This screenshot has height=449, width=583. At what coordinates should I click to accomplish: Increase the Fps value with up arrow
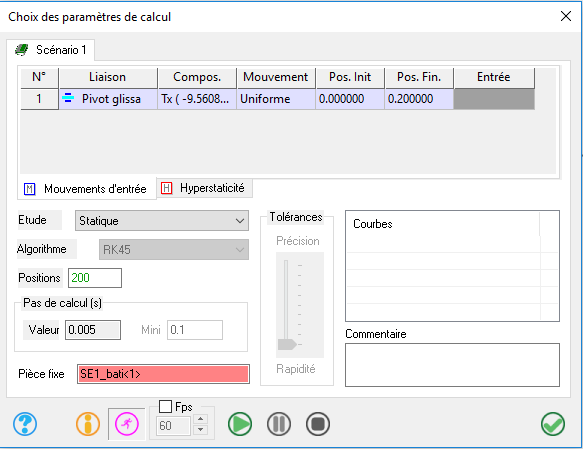coord(201,419)
